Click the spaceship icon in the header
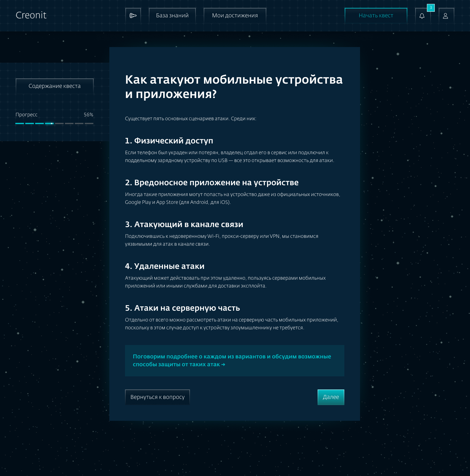The width and height of the screenshot is (470, 476). [x=133, y=15]
